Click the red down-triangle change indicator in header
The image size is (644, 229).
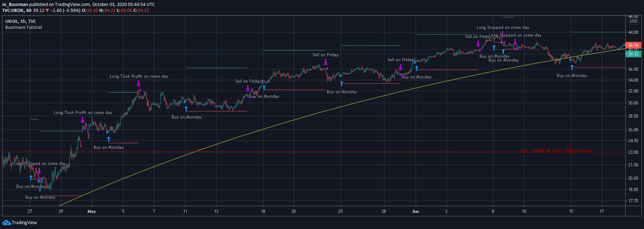(x=47, y=11)
